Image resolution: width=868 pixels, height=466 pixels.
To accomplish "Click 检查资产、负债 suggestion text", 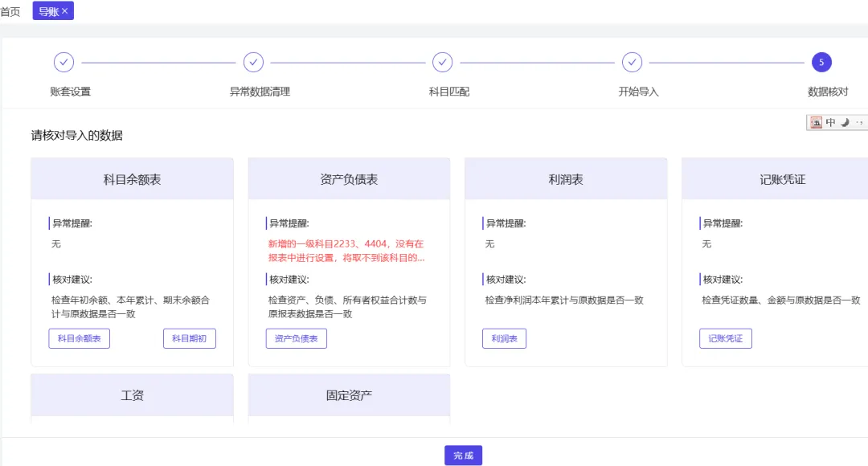I will 347,307.
